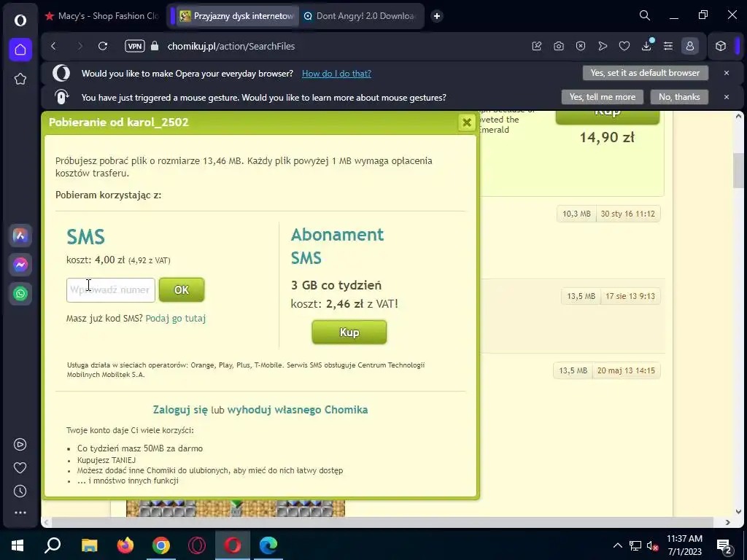Close the Pobieranie od karol_2502 dialog
Screen dimensions: 747x560
[467, 122]
